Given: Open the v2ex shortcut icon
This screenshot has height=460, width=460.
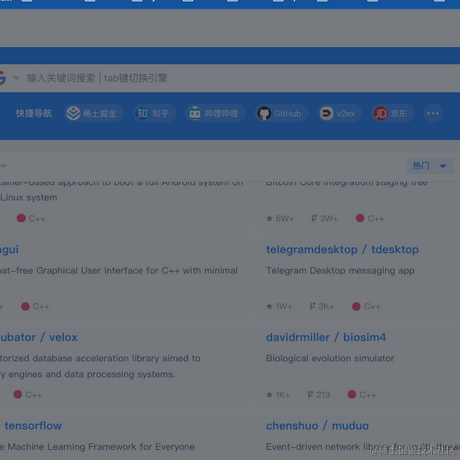Looking at the screenshot, I should pyautogui.click(x=326, y=113).
